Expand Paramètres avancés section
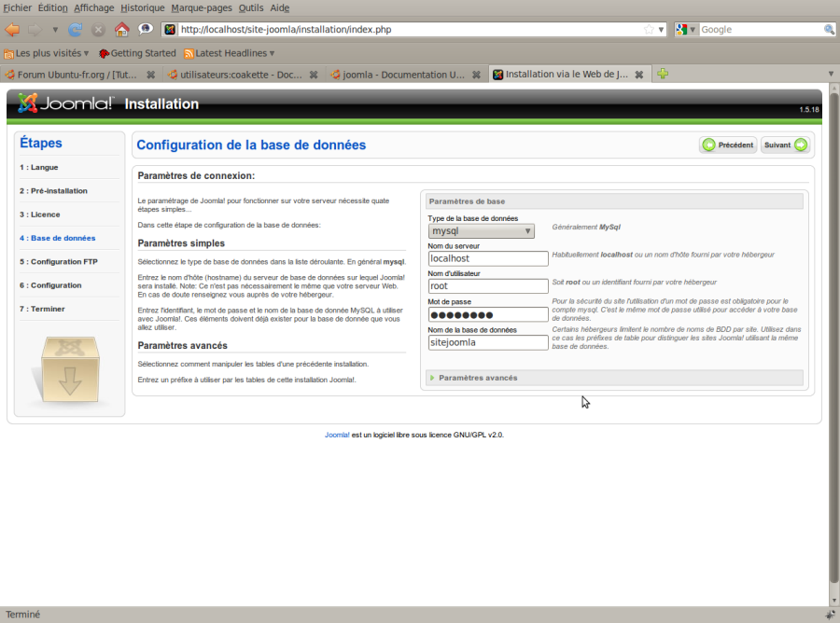The image size is (840, 623). (x=614, y=378)
